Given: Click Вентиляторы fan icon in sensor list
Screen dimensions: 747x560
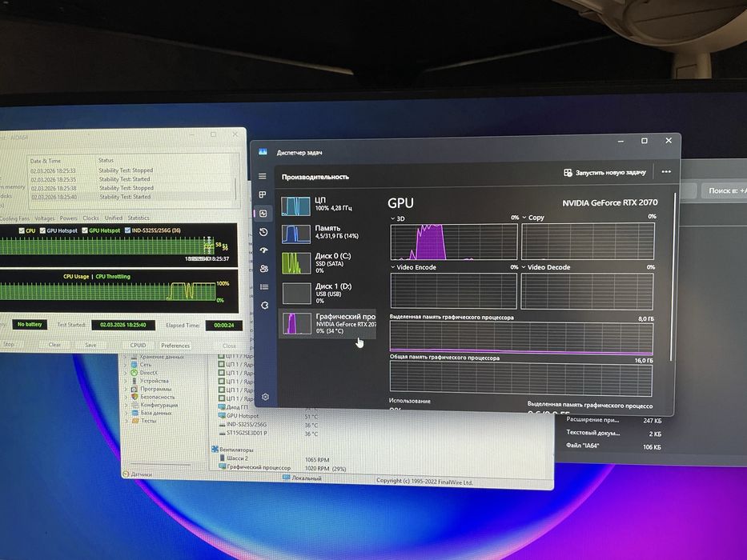Looking at the screenshot, I should (215, 449).
